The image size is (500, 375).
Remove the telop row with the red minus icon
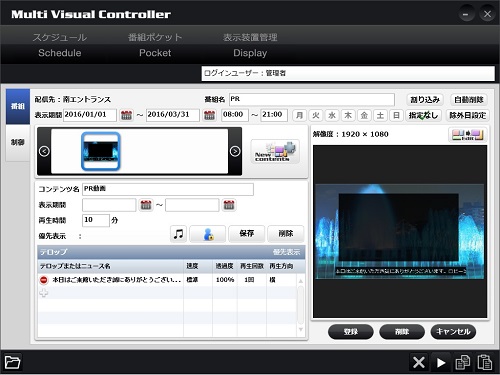click(44, 280)
